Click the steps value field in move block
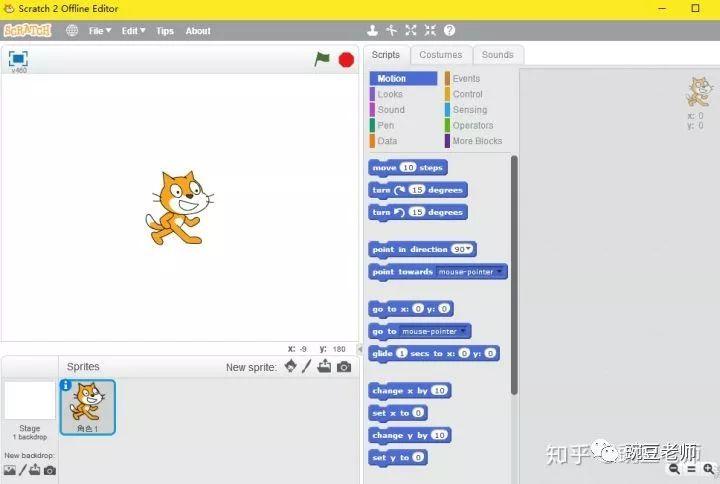Screen dimensions: 720x484 408,168
